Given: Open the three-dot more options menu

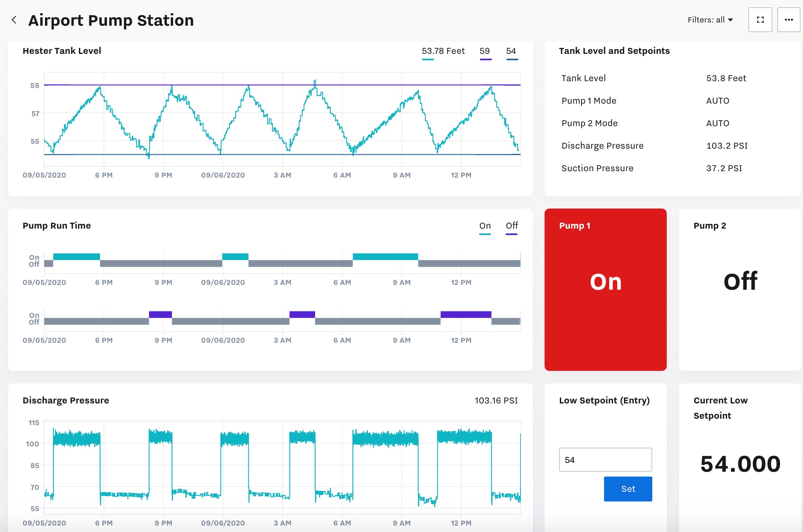Looking at the screenshot, I should coord(789,20).
